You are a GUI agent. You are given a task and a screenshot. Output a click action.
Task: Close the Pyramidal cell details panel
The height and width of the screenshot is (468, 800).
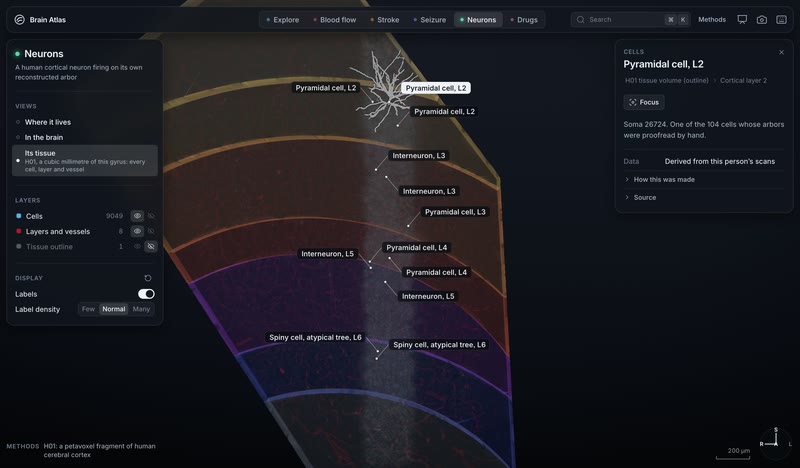point(781,52)
